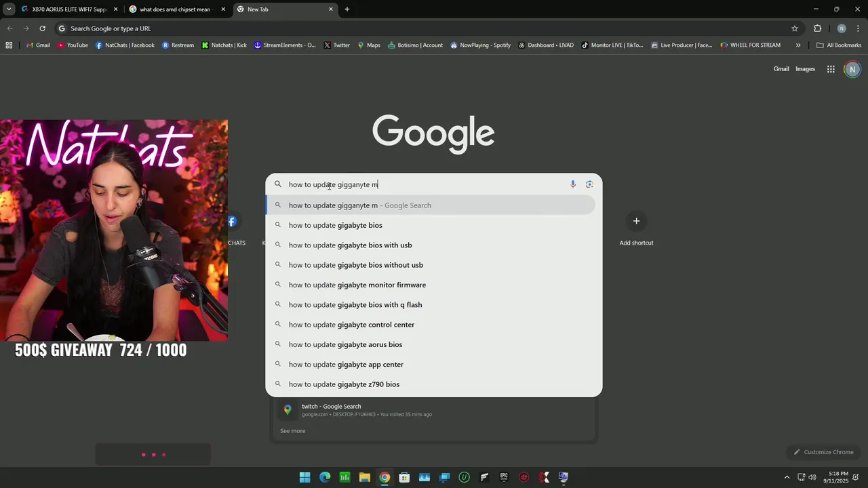
Task: Close the X870 AORUS ELITE tab
Action: pyautogui.click(x=115, y=9)
